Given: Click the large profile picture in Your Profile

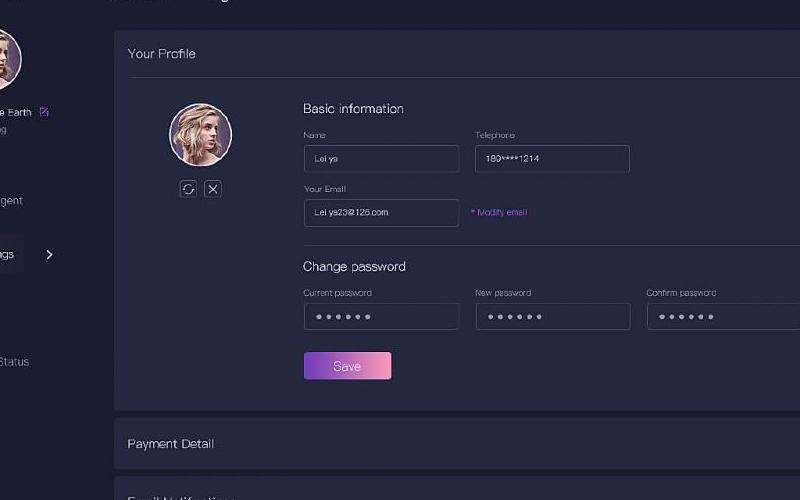Looking at the screenshot, I should point(200,135).
